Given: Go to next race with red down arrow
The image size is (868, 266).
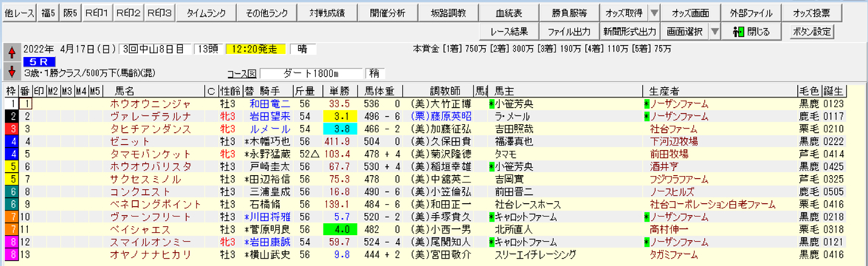Looking at the screenshot, I should [12, 71].
